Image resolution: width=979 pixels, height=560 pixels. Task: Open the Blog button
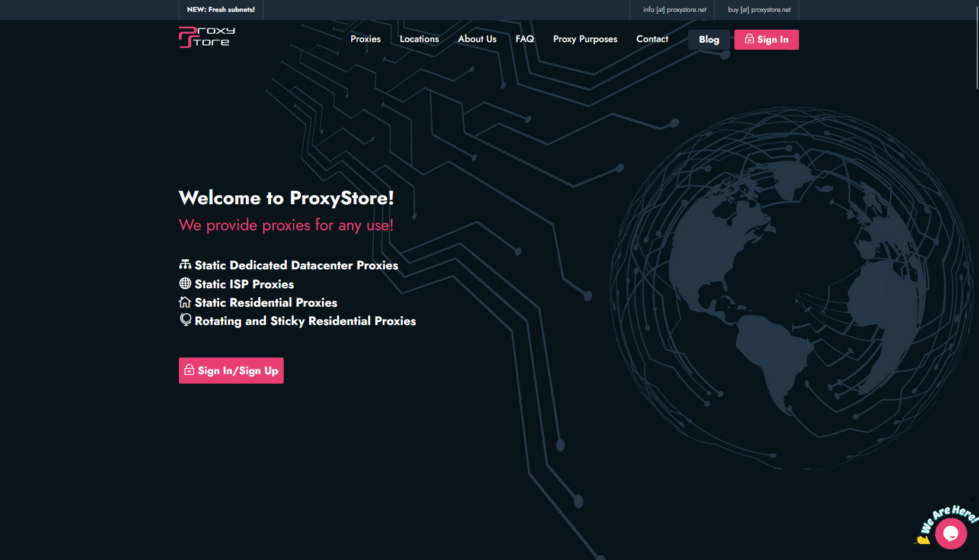click(709, 40)
